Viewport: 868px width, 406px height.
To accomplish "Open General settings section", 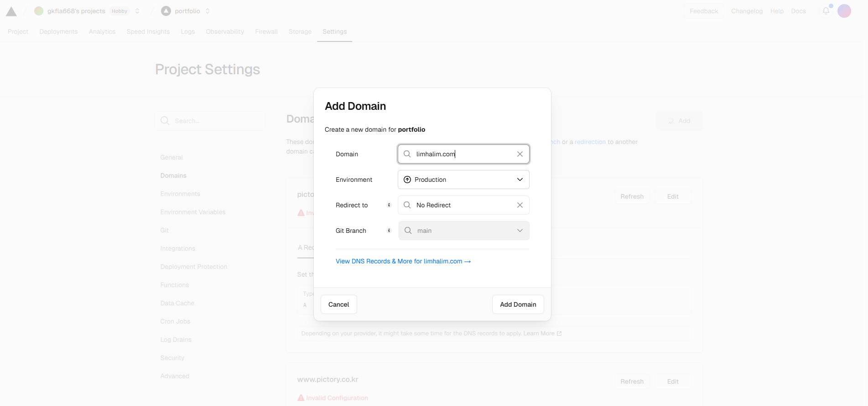I will pos(172,157).
